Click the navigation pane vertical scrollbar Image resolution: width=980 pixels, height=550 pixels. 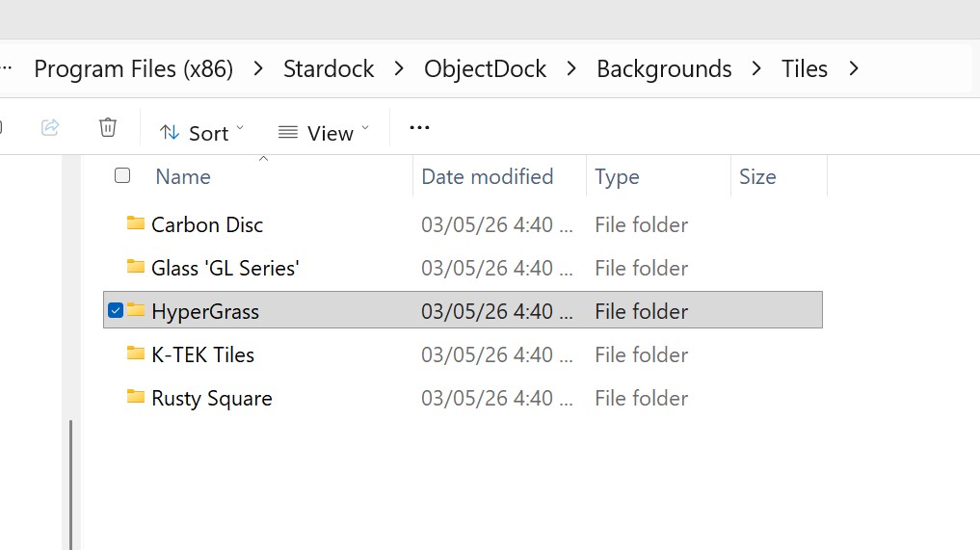tap(71, 482)
